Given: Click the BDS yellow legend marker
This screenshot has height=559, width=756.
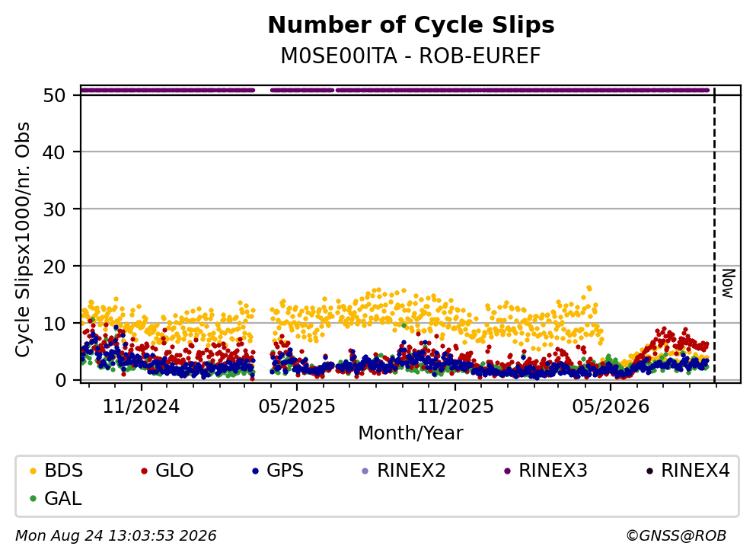Looking at the screenshot, I should coord(33,471).
